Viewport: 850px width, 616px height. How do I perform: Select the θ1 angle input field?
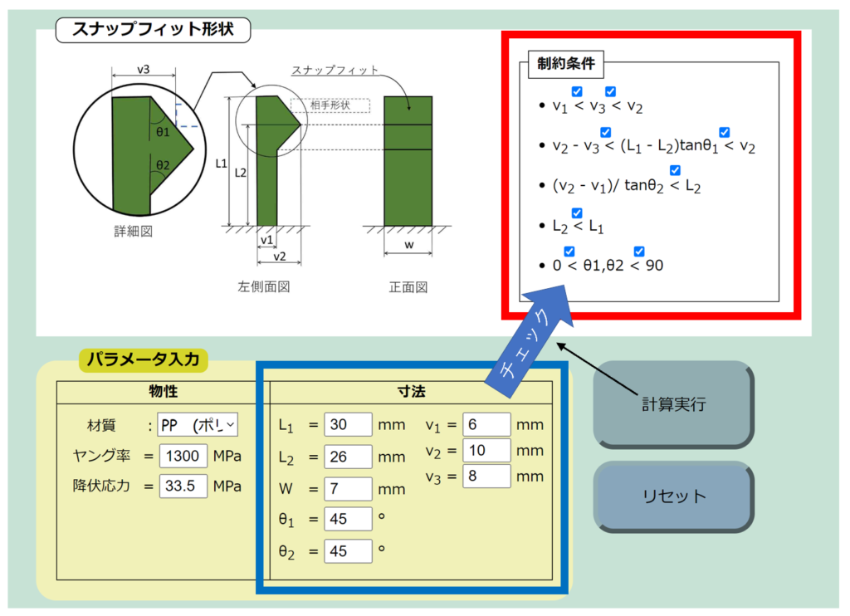(x=347, y=518)
